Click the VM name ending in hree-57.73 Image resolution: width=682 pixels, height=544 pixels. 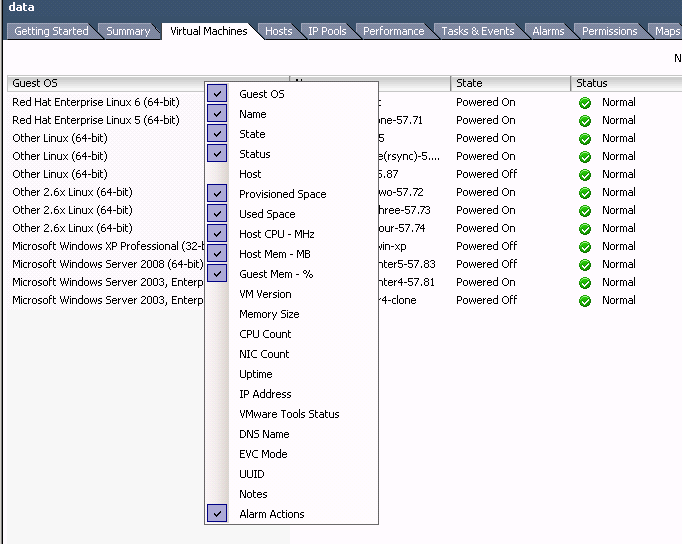(404, 210)
